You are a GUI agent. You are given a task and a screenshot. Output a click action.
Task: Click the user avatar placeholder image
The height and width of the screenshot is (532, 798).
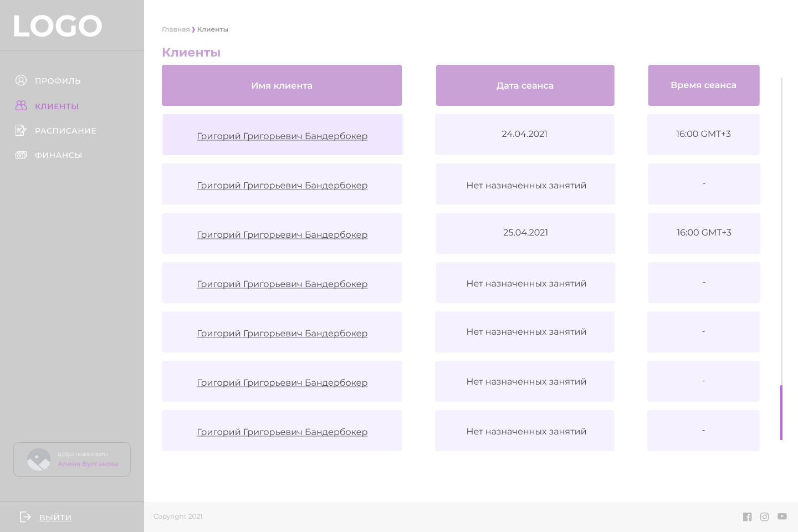tap(39, 459)
